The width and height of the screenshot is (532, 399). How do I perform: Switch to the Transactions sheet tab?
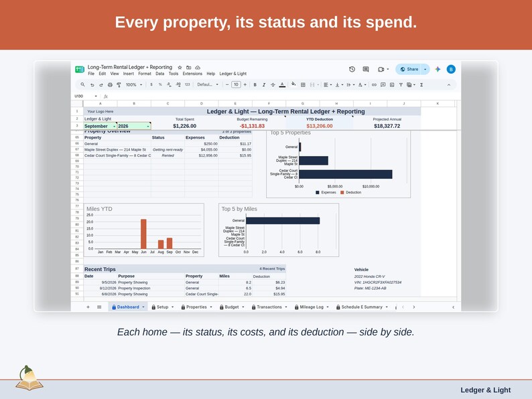point(269,307)
